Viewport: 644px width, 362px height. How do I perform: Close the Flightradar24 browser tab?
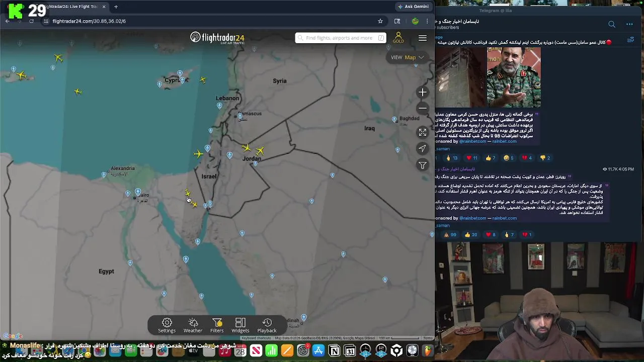click(x=104, y=7)
